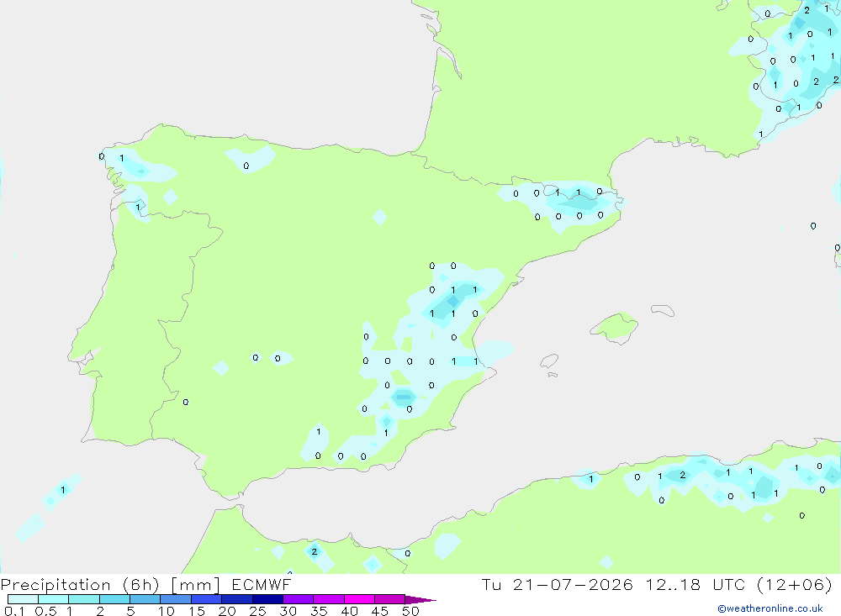841x616 pixels.
Task: Click the '0' value on Spain's northern coast
Action: pyautogui.click(x=246, y=166)
